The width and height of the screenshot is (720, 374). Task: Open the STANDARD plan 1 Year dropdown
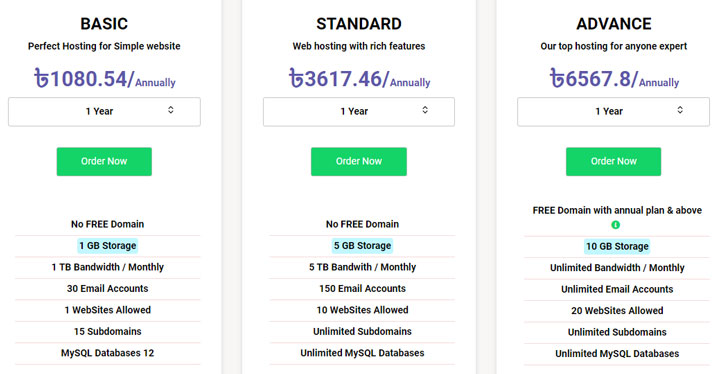359,112
